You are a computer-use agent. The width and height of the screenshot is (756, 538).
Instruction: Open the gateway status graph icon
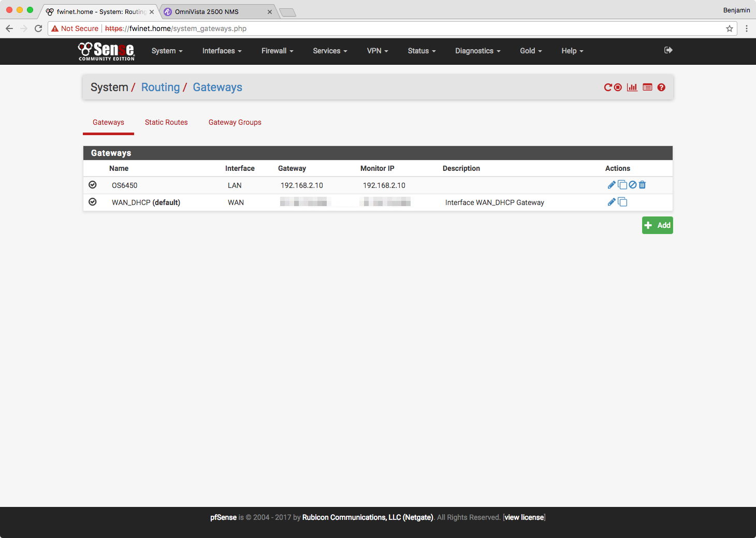coord(632,88)
